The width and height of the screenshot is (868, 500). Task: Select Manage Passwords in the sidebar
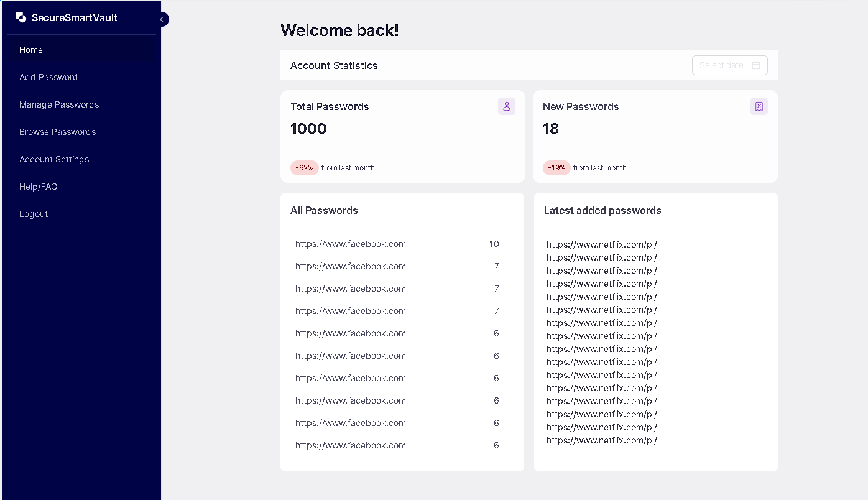59,104
